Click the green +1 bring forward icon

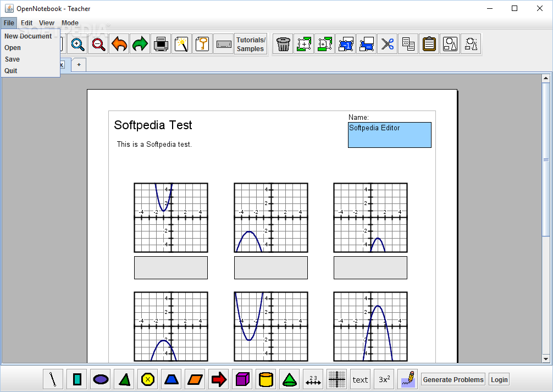[x=325, y=44]
